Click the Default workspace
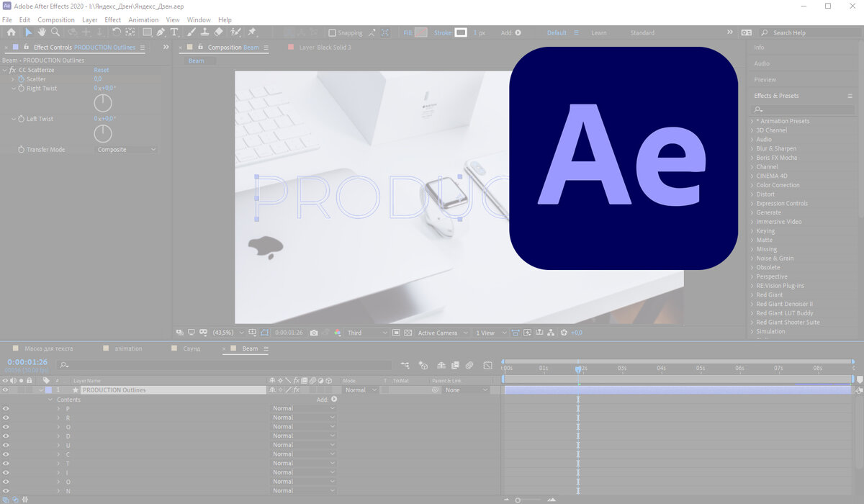 click(x=557, y=32)
